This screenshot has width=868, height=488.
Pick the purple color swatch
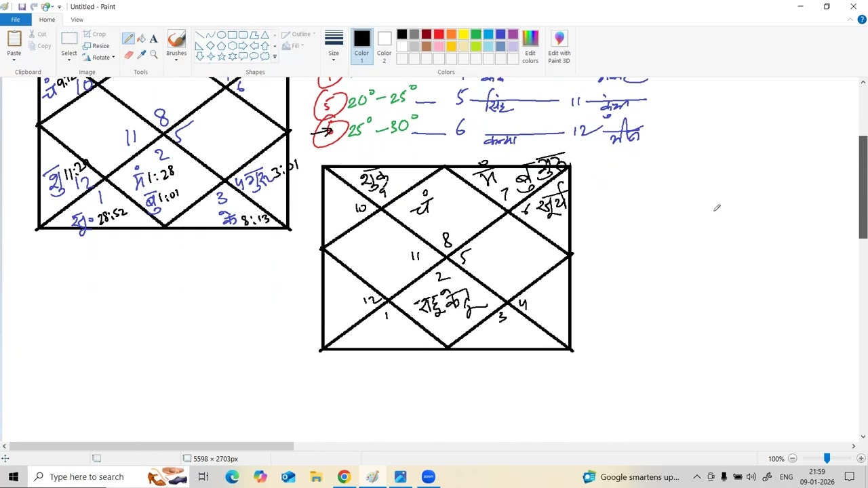[x=513, y=35]
